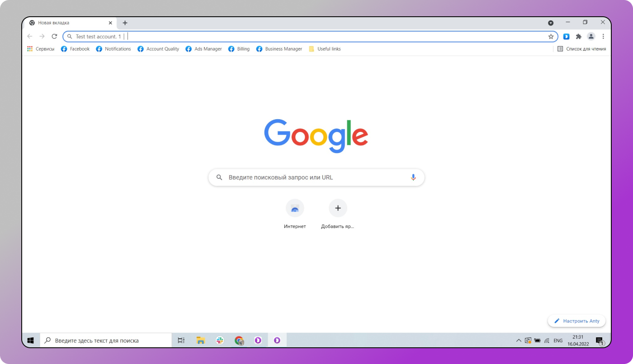Bookmark this page with the star icon
The width and height of the screenshot is (633, 364).
point(551,37)
